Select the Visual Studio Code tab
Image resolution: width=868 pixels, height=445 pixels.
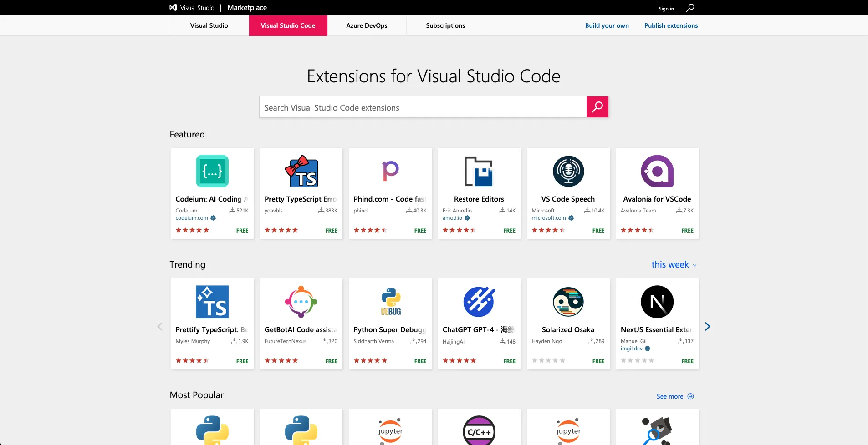[x=288, y=25]
